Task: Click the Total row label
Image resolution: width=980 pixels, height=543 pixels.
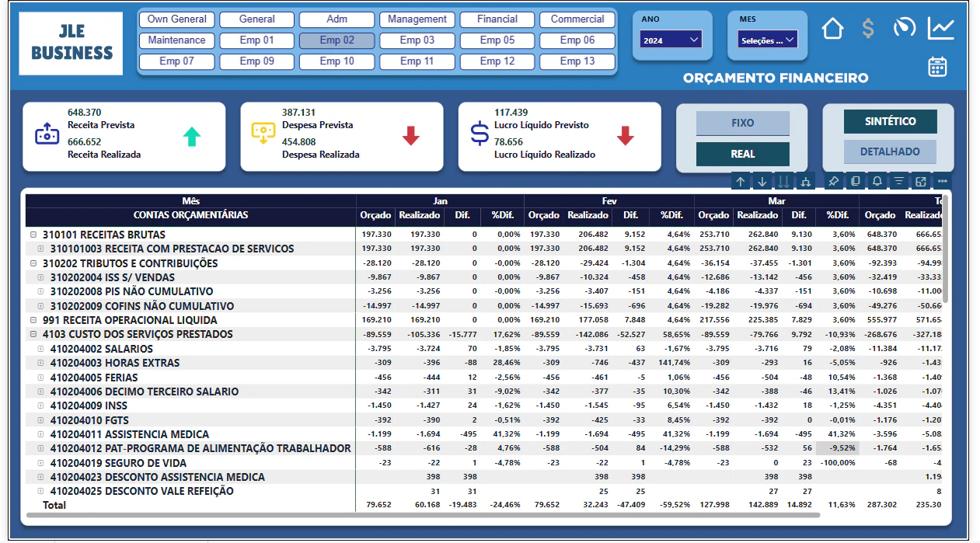Action: (x=55, y=506)
